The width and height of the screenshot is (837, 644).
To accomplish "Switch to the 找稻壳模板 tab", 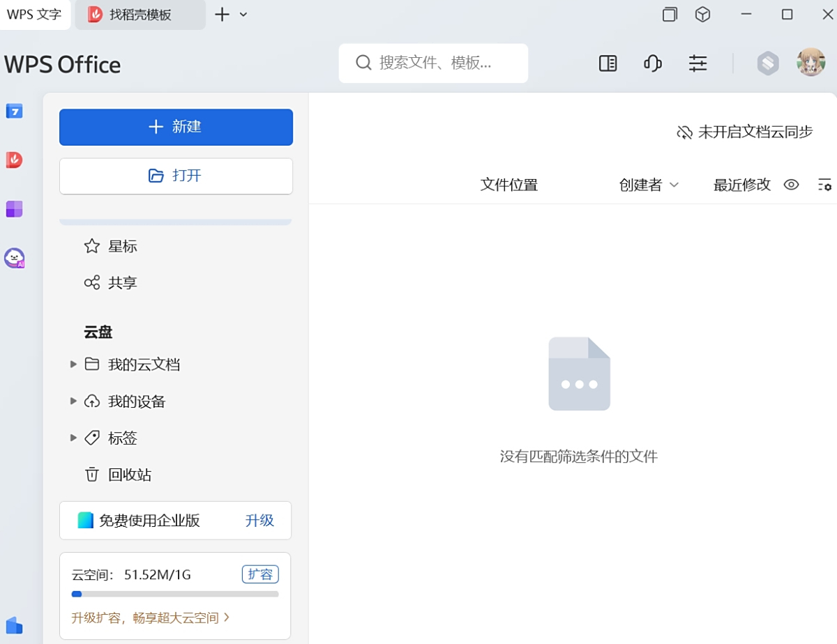I will point(139,15).
